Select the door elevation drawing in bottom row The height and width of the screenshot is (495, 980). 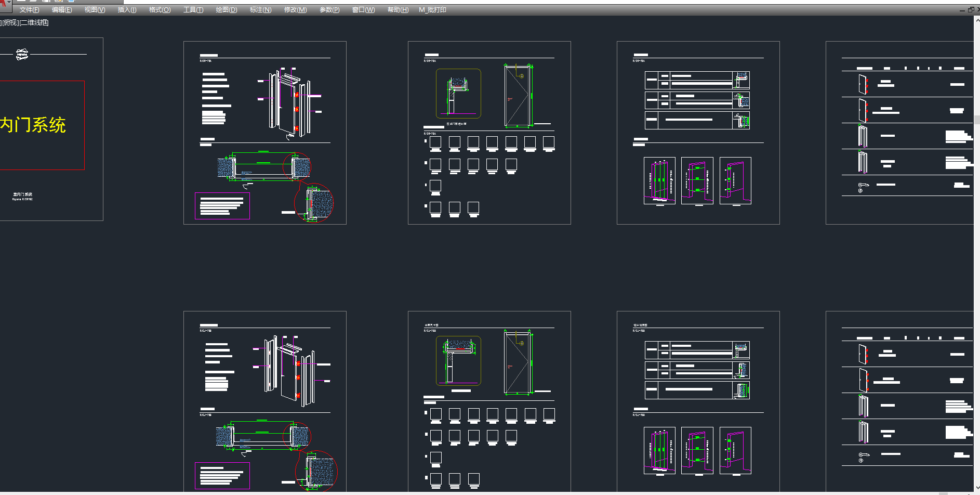(519, 362)
